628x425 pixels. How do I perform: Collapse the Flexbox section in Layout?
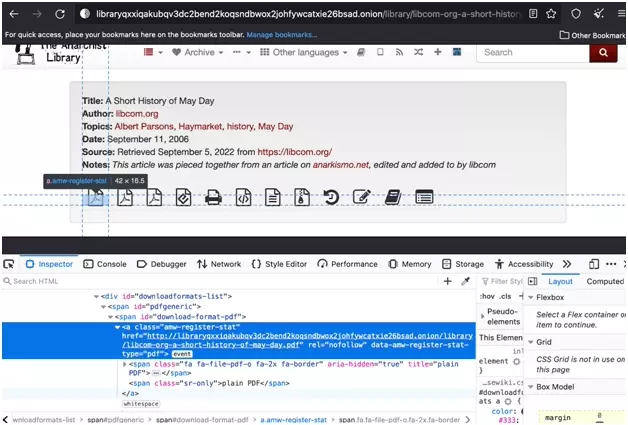[532, 297]
